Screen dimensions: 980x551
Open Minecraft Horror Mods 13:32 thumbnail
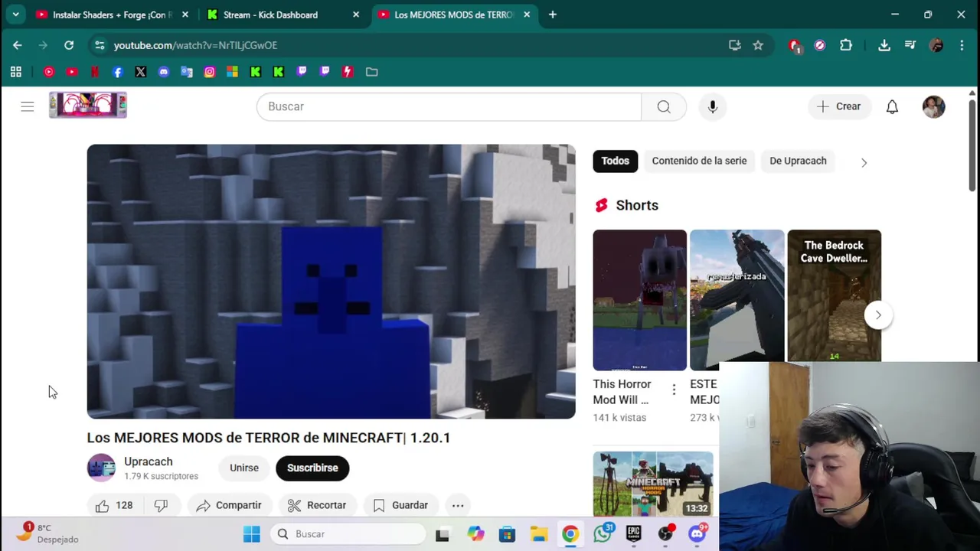tap(653, 484)
